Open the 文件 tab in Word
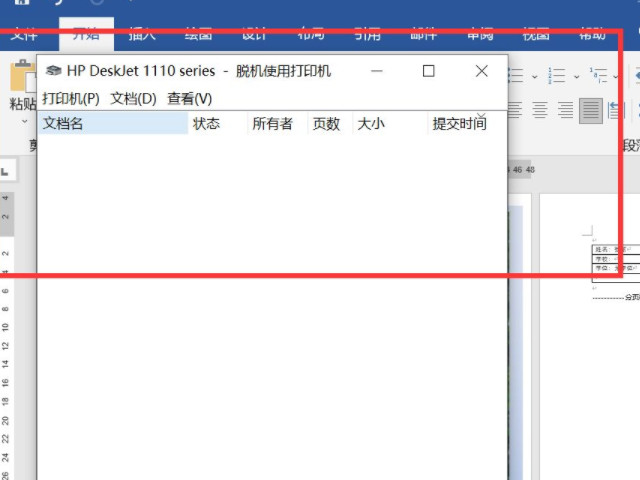This screenshot has height=480, width=640. coord(24,35)
